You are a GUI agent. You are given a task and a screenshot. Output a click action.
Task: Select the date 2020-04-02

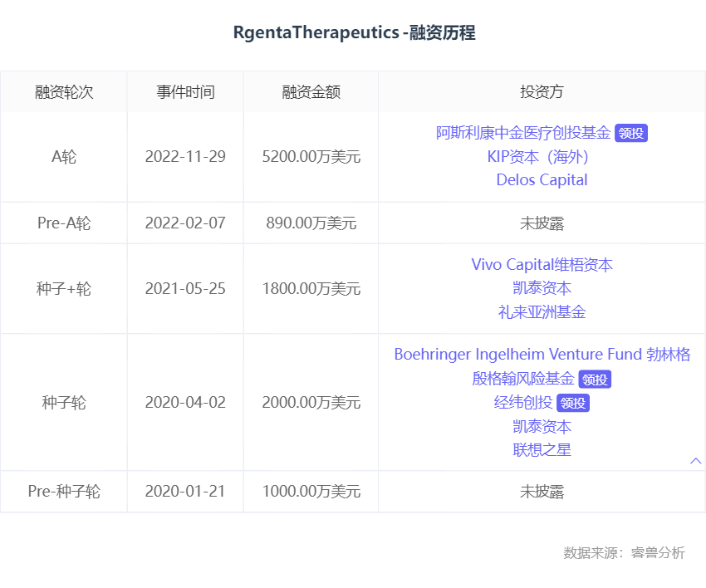click(185, 403)
